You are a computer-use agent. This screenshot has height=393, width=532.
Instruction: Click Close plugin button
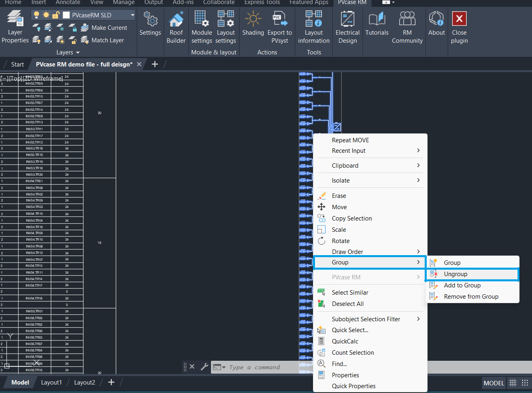point(459,27)
